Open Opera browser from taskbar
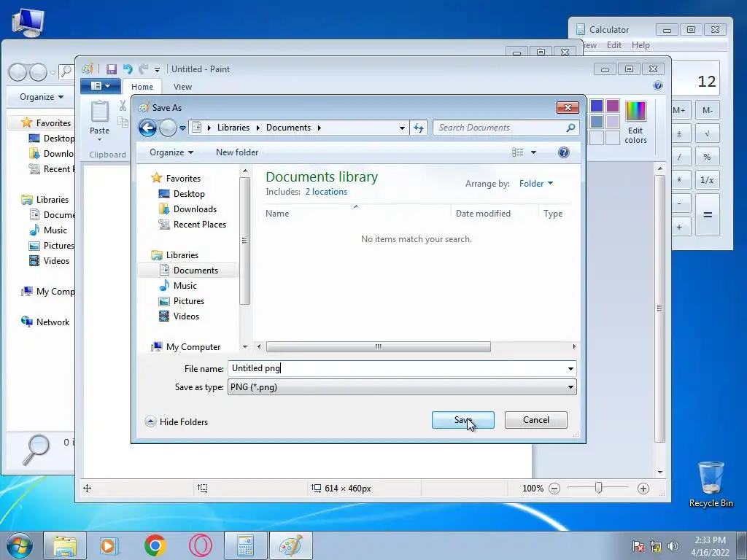 click(x=201, y=545)
